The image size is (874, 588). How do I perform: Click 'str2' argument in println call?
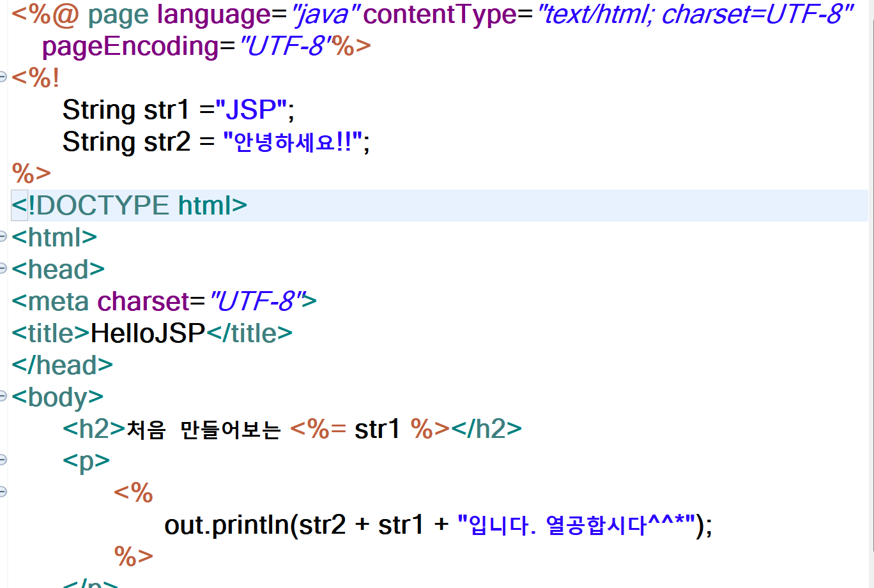[323, 525]
